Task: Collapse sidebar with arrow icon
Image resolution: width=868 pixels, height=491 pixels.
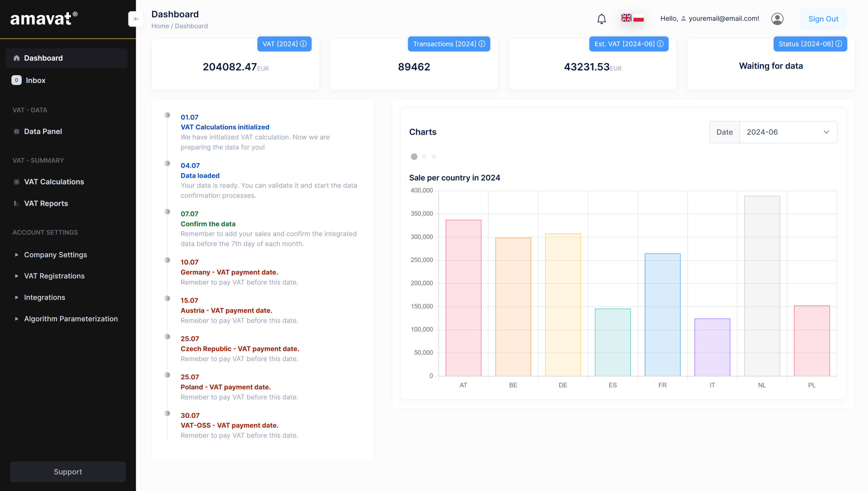Action: coord(136,19)
